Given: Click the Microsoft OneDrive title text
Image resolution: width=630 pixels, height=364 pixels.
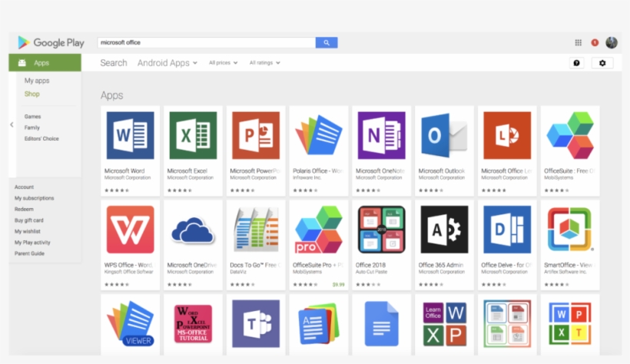Looking at the screenshot, I should [192, 265].
